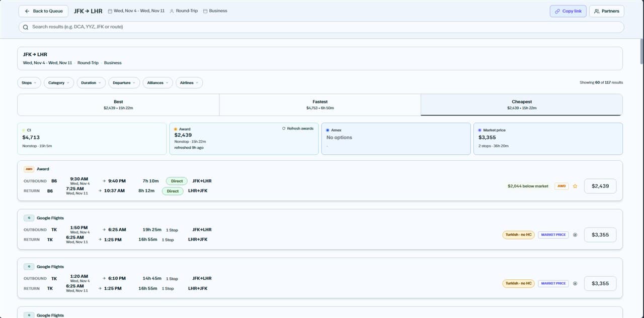This screenshot has width=644, height=318.
Task: Copy the search link
Action: point(568,11)
